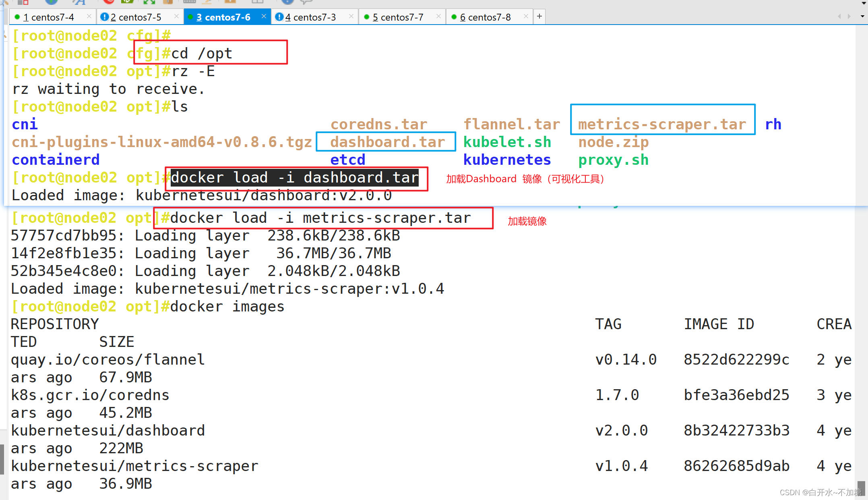
Task: Click the 'rh' directory entry
Action: 773,124
